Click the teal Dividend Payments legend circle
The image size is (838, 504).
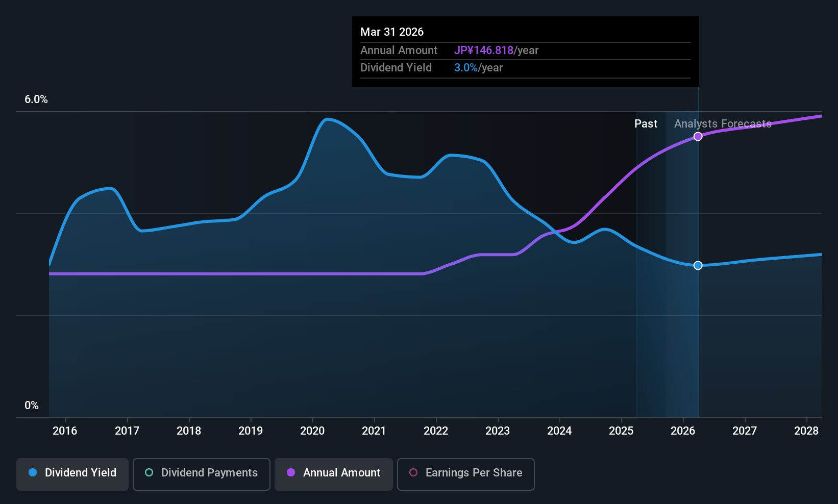point(149,472)
